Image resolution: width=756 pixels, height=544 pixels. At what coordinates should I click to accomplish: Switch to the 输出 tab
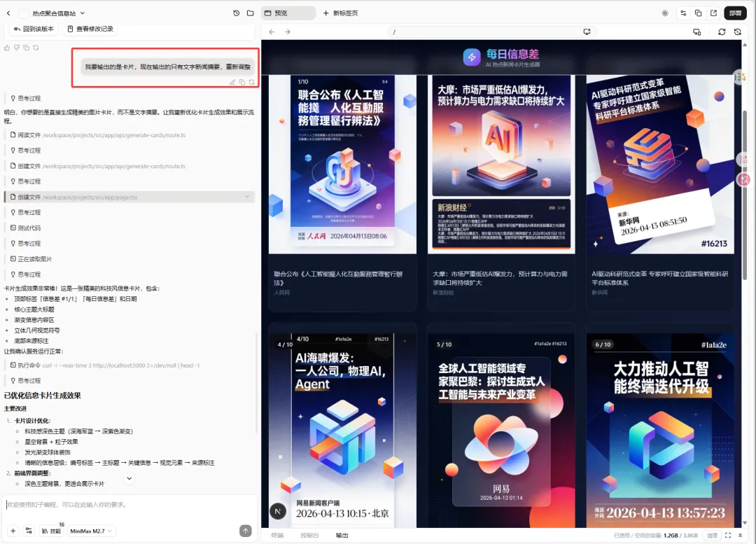[342, 536]
